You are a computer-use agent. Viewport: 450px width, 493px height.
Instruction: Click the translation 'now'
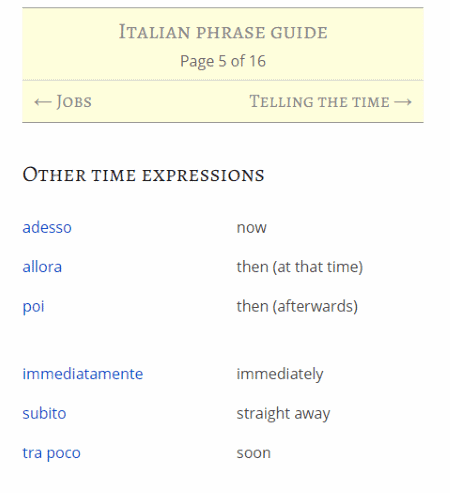tap(252, 228)
